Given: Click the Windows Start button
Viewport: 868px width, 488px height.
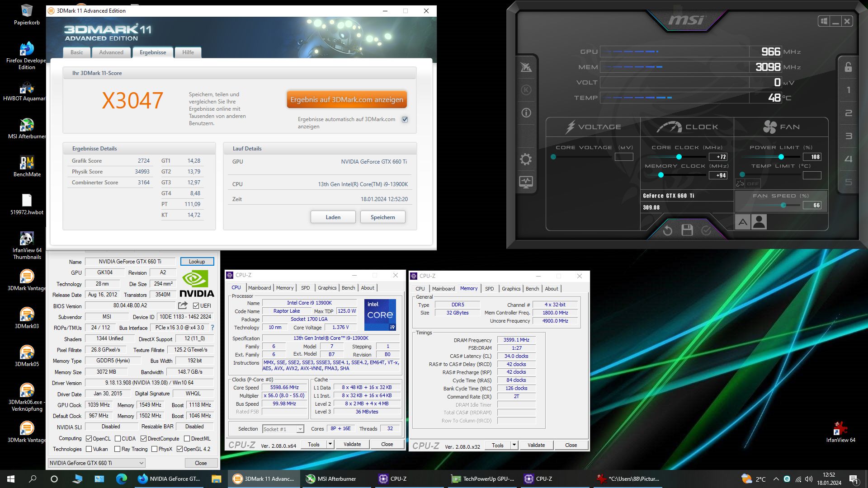Looking at the screenshot, I should pos(11,479).
